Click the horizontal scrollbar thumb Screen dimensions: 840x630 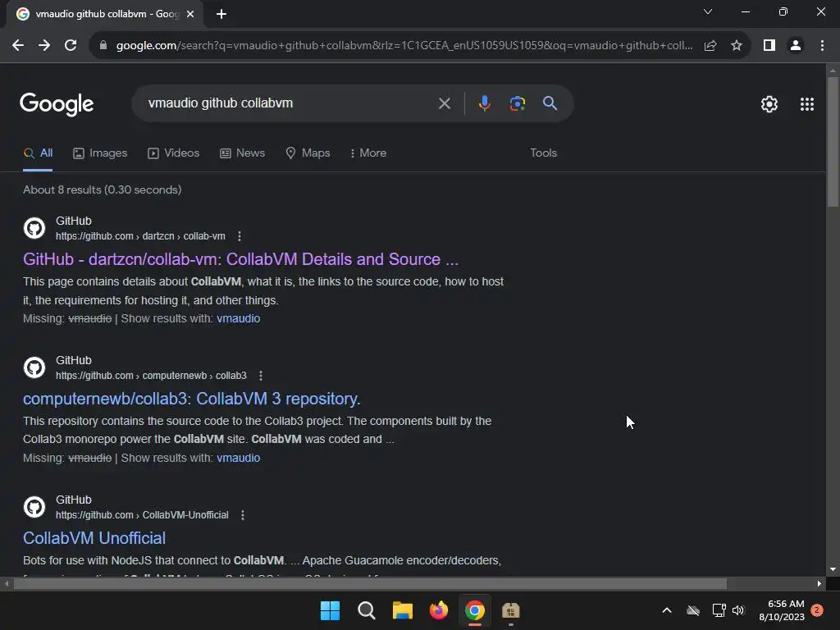pyautogui.click(x=370, y=583)
